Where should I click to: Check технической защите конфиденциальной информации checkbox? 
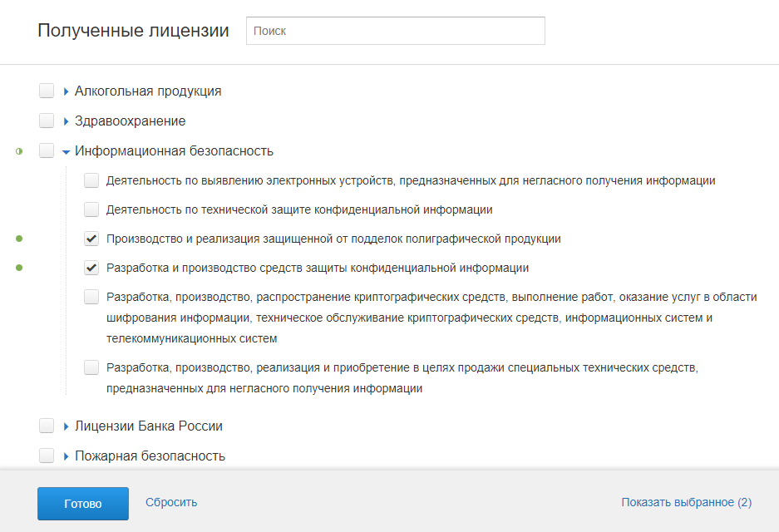[91, 209]
